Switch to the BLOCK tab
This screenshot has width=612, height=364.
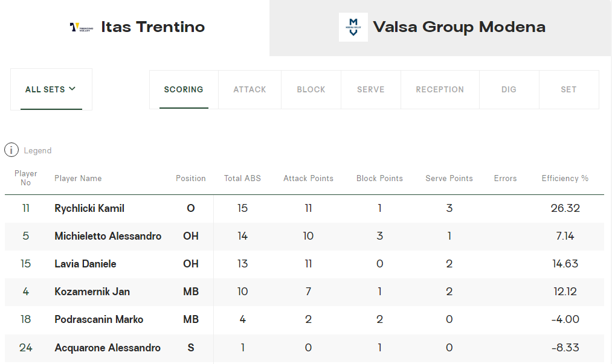[311, 90]
